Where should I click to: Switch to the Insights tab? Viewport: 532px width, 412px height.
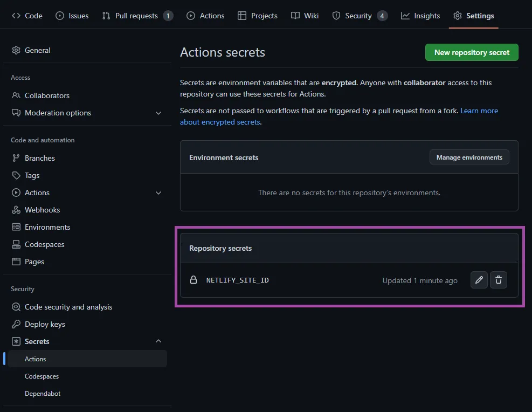pos(420,16)
